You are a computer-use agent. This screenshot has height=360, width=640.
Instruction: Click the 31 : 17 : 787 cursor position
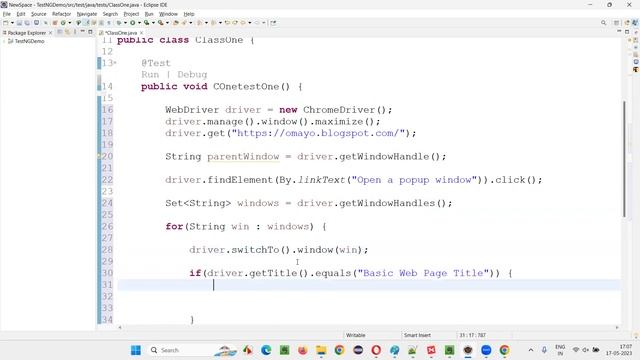[x=472, y=335]
